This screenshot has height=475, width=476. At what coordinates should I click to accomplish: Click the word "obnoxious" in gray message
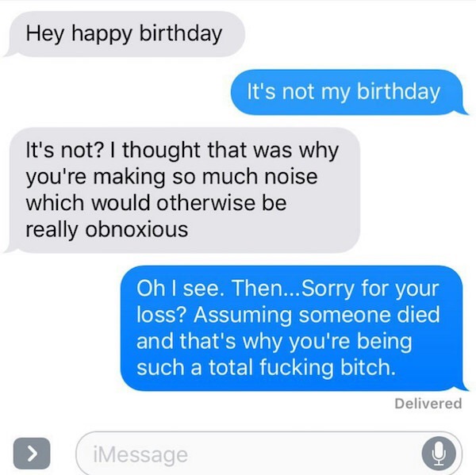pyautogui.click(x=136, y=229)
